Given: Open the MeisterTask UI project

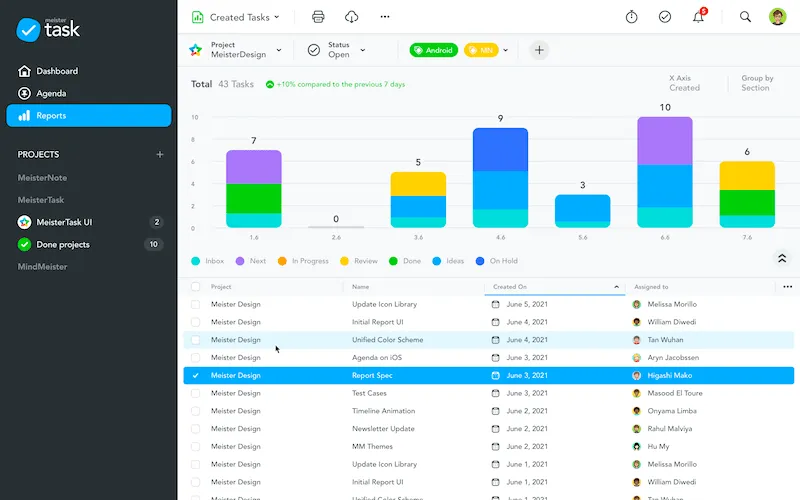Looking at the screenshot, I should point(64,222).
